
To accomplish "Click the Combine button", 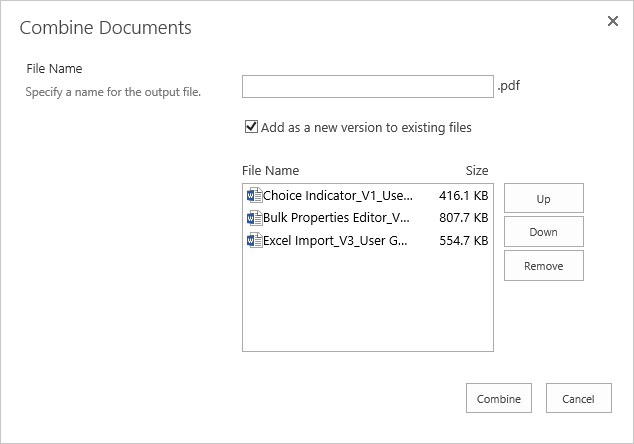I will point(499,398).
